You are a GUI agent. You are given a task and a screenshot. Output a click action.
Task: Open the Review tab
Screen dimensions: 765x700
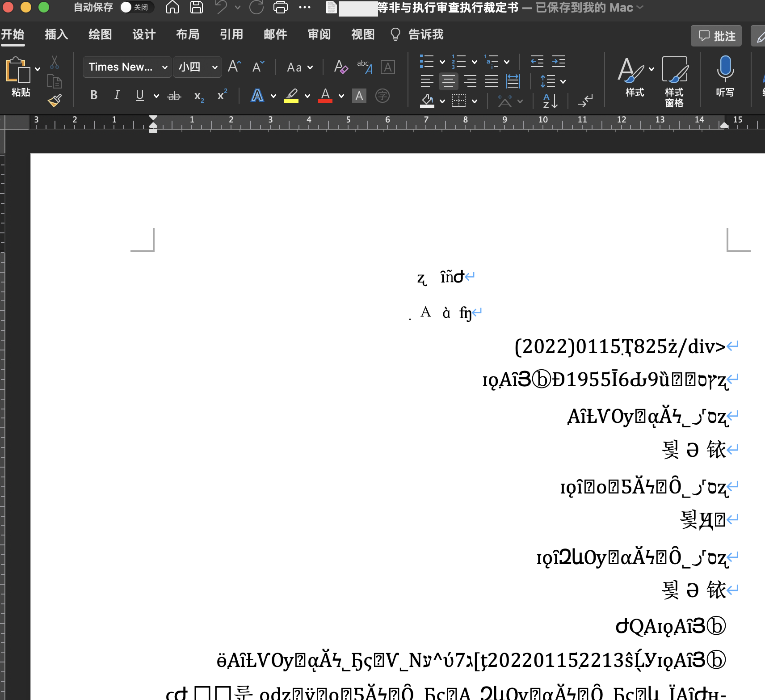[319, 34]
